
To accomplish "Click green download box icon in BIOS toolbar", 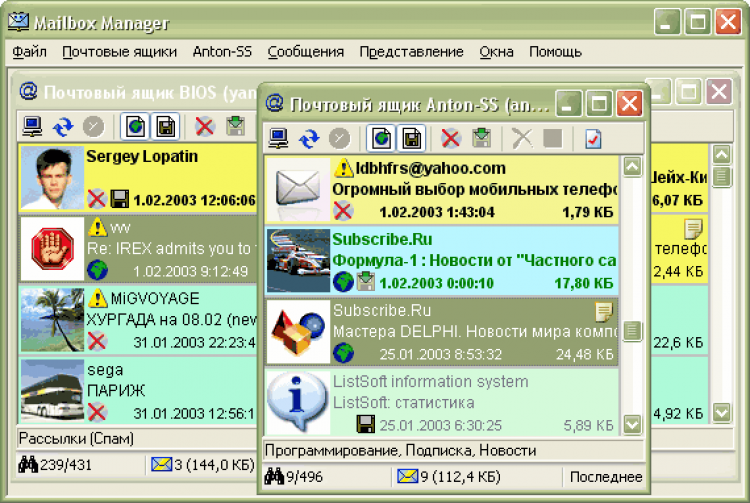I will coord(235,126).
